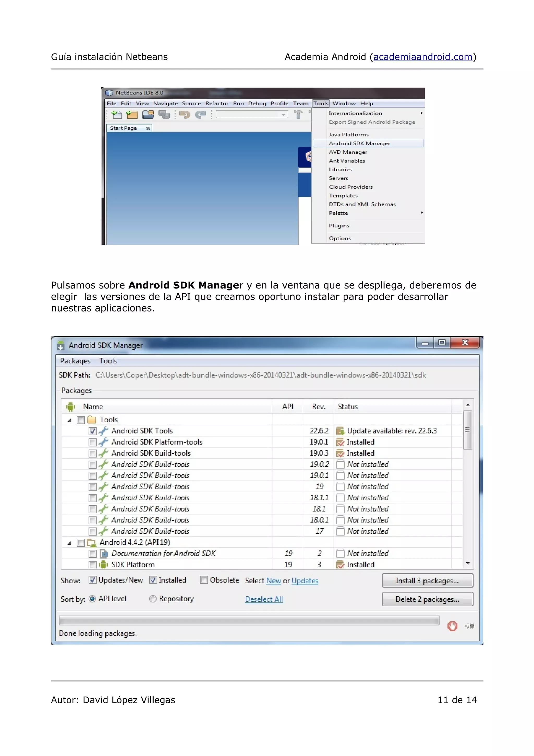This screenshot has width=534, height=756.
Task: Click the Android robot icon in Name header
Action: pos(70,407)
